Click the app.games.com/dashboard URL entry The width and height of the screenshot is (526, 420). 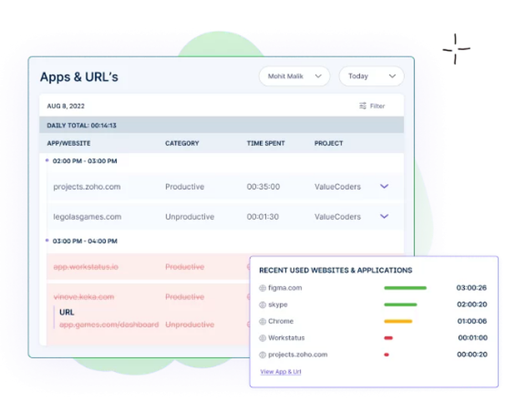[109, 325]
